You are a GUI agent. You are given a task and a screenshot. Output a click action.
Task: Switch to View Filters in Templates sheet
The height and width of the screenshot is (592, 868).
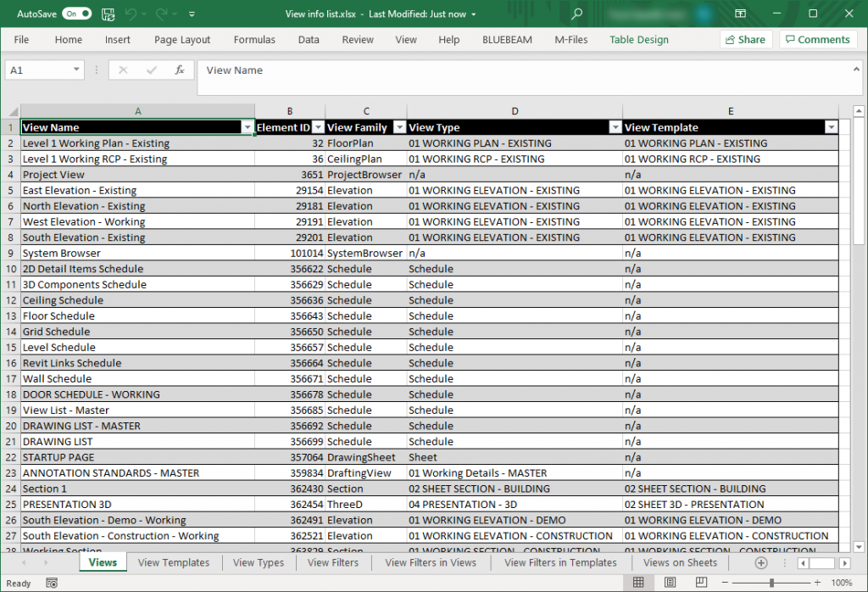561,562
